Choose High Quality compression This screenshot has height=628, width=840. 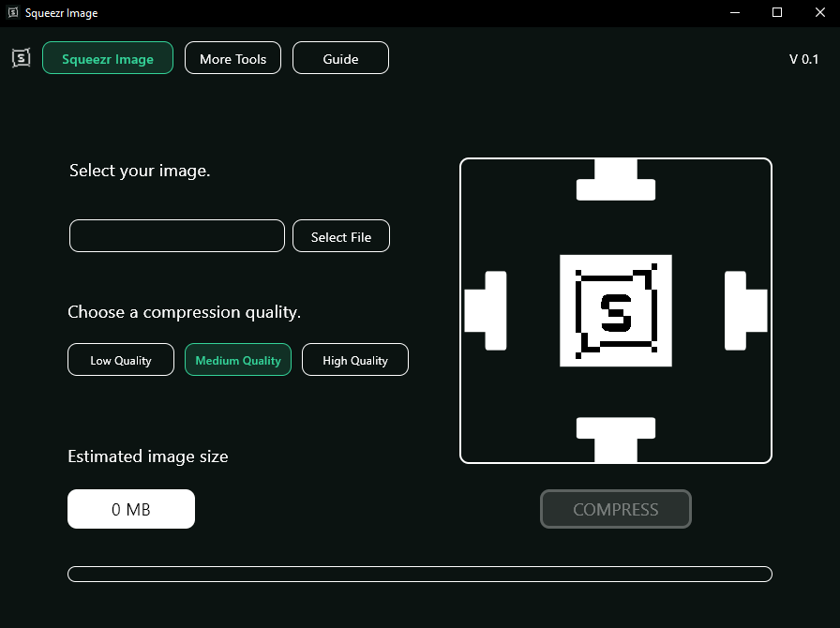point(355,360)
